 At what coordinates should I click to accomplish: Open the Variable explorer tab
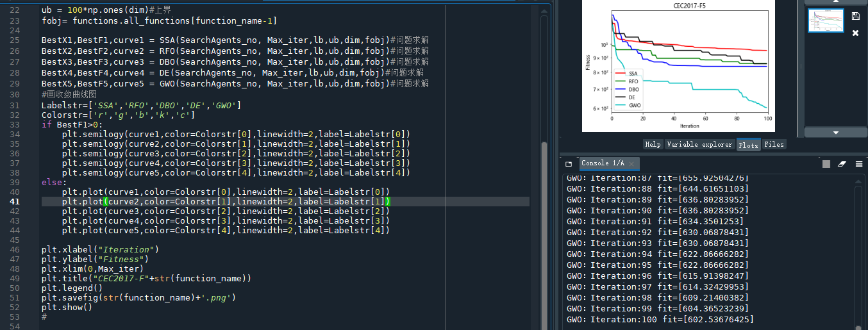tap(699, 145)
